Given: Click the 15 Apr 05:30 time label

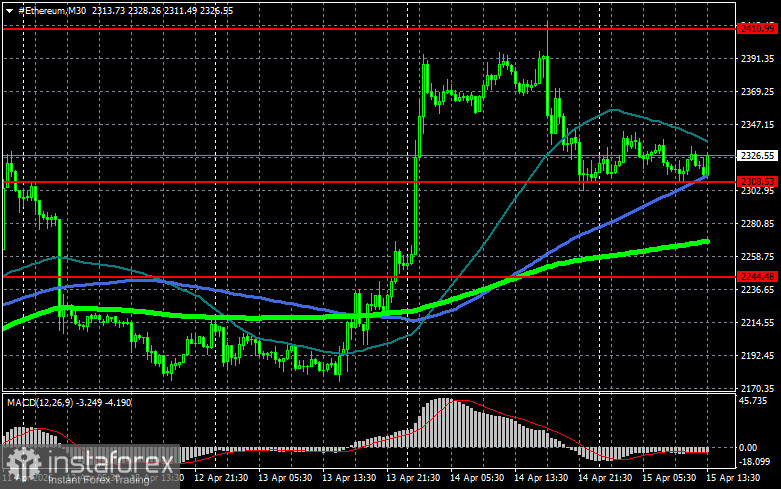Looking at the screenshot, I should coord(668,478).
